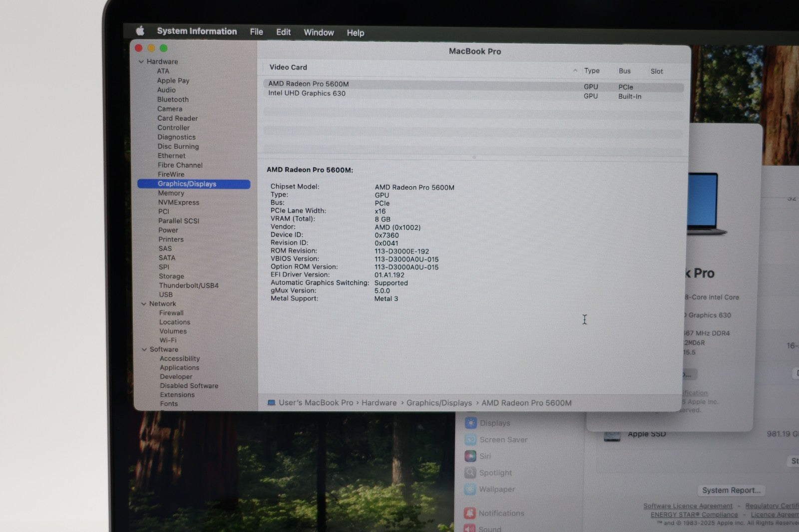Select SATA in the sidebar

(x=167, y=259)
